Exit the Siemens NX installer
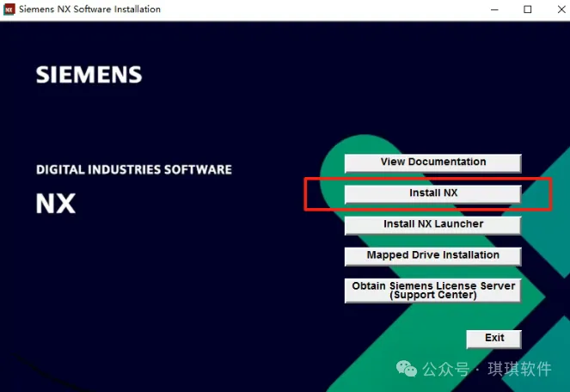Image resolution: width=570 pixels, height=392 pixels. pos(494,339)
